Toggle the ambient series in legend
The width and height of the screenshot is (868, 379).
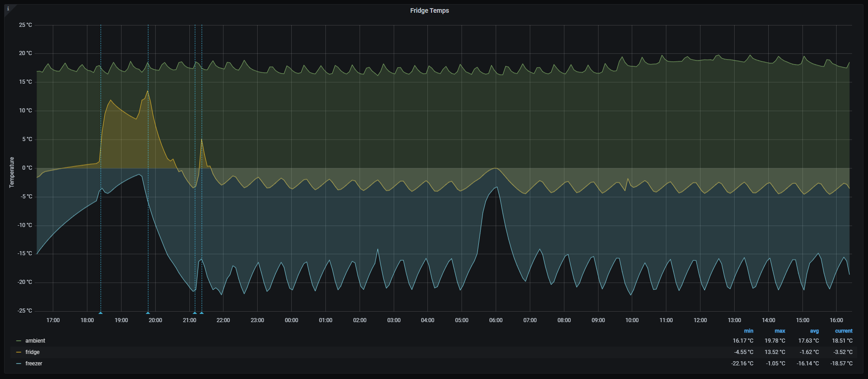(35, 341)
